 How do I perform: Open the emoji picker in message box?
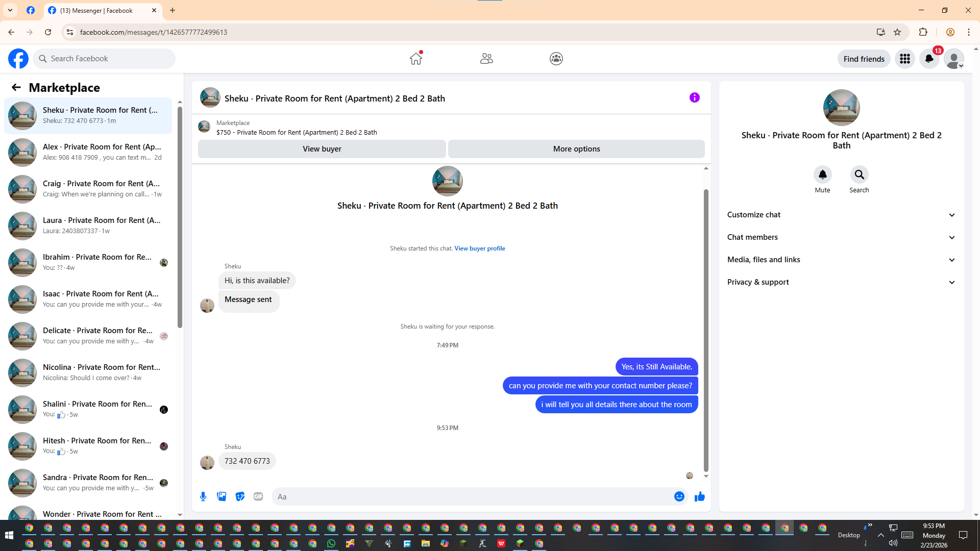[679, 496]
